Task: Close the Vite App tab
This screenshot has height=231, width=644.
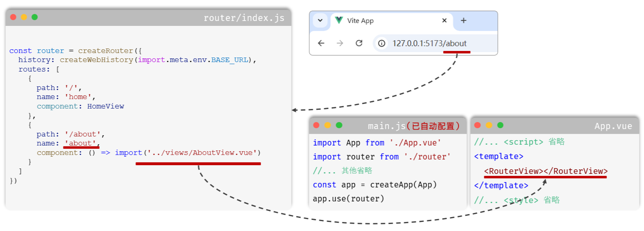Action: pyautogui.click(x=444, y=21)
